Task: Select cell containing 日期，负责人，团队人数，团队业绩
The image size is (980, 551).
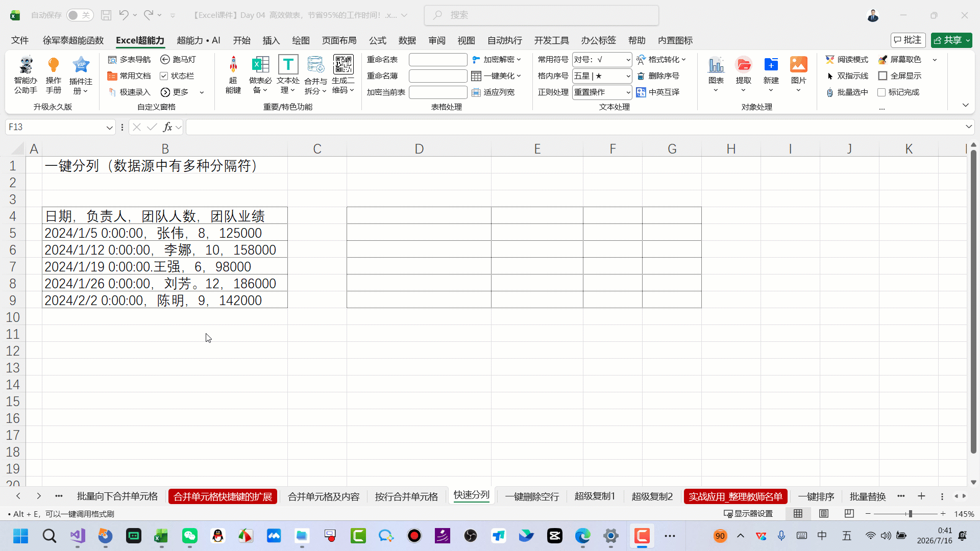Action: point(165,216)
